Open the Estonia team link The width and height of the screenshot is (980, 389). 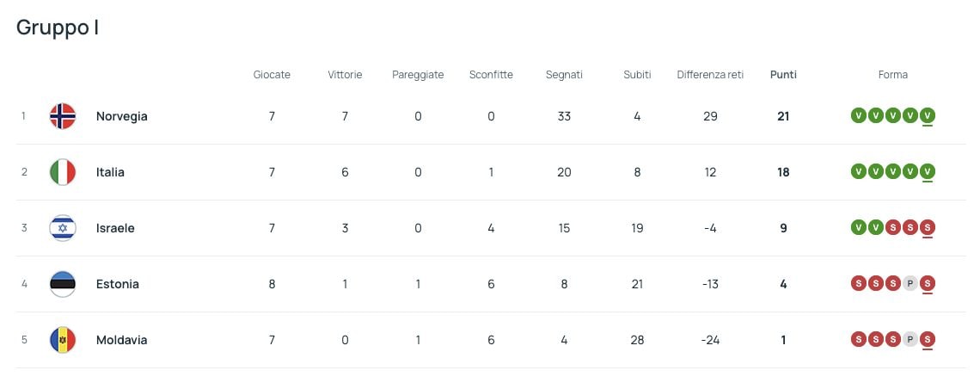(x=118, y=284)
